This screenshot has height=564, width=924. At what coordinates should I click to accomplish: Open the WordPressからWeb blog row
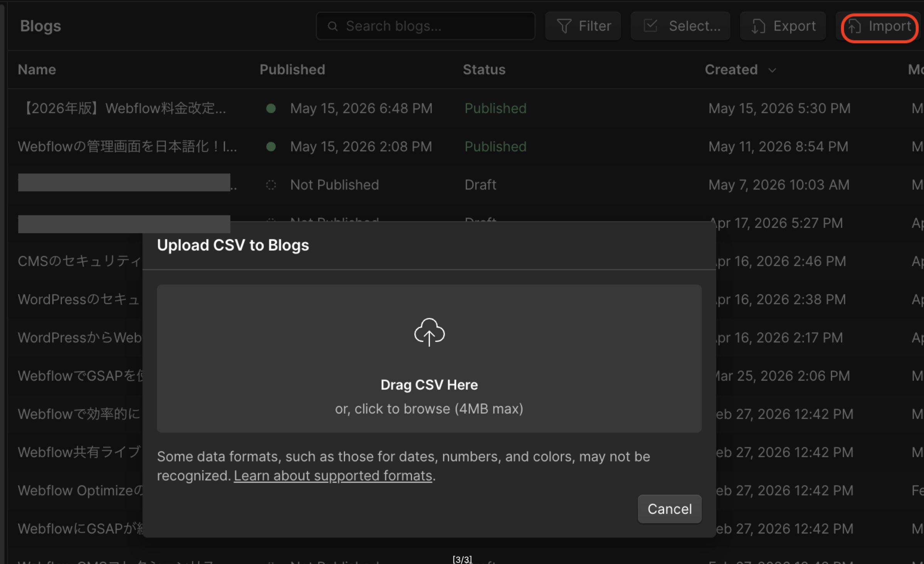pyautogui.click(x=79, y=337)
